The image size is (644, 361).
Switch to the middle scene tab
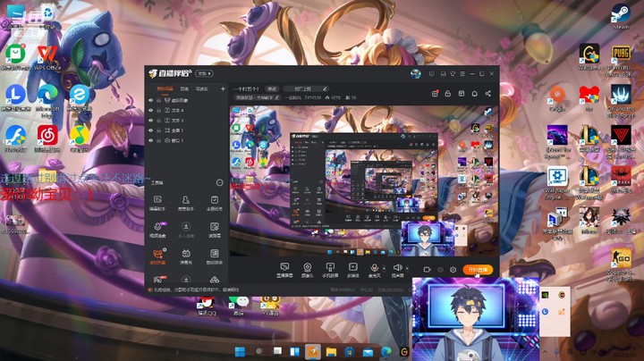184,89
